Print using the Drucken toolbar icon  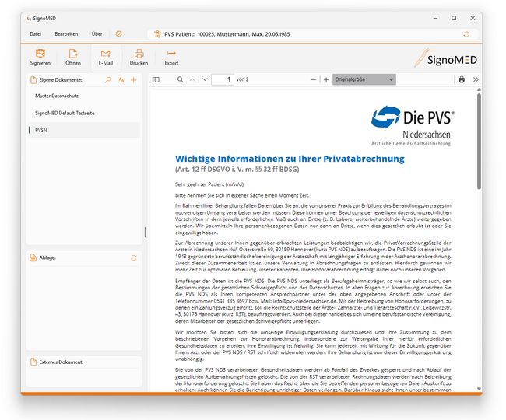(139, 53)
